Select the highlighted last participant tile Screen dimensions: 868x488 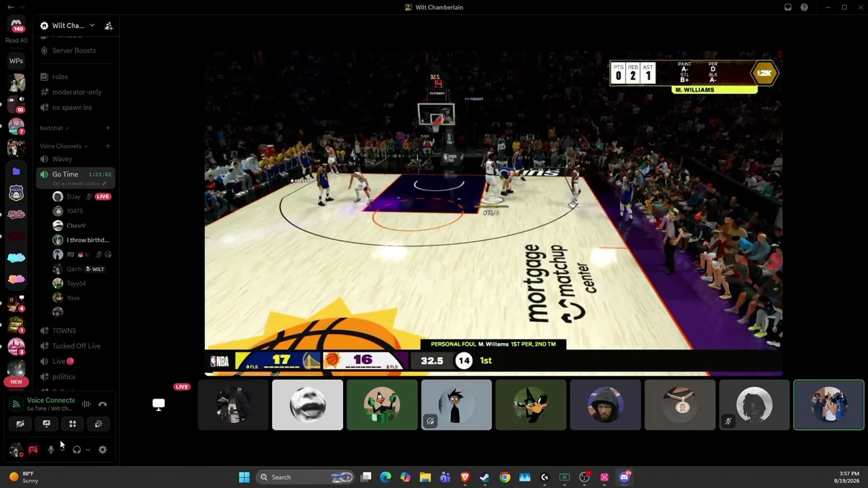(829, 405)
